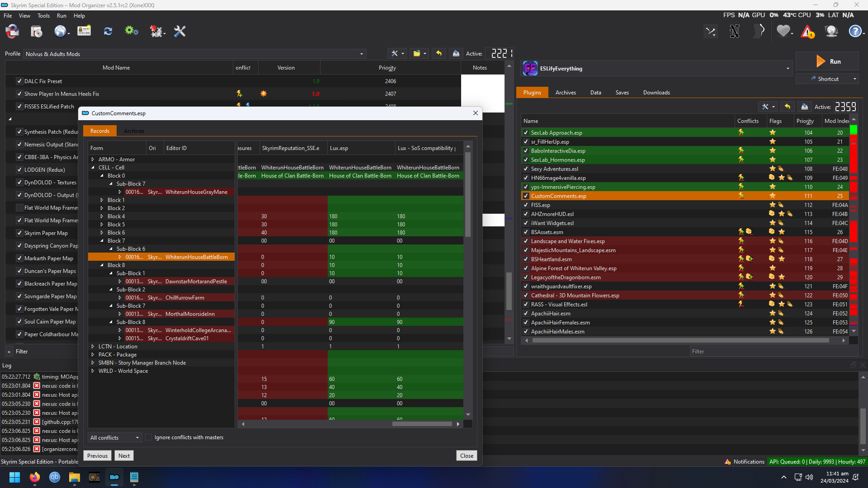868x488 pixels.
Task: Click the plugin Filter input field
Action: tap(773, 352)
